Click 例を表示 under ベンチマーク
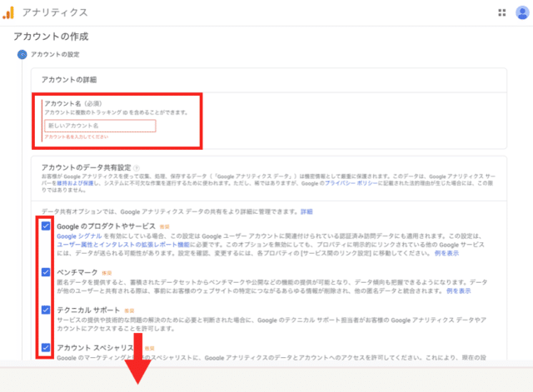This screenshot has width=533, height=392. click(459, 290)
